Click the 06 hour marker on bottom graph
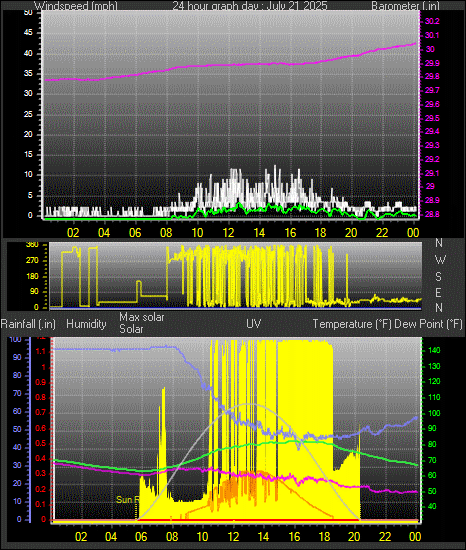The height and width of the screenshot is (550, 466). click(141, 537)
